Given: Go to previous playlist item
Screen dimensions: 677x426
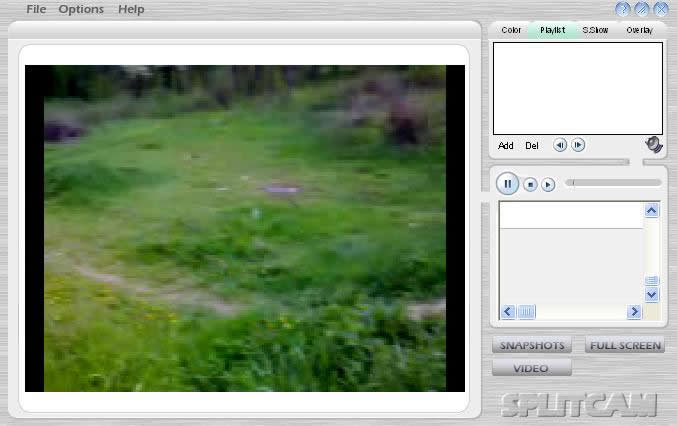Looking at the screenshot, I should pyautogui.click(x=560, y=145).
